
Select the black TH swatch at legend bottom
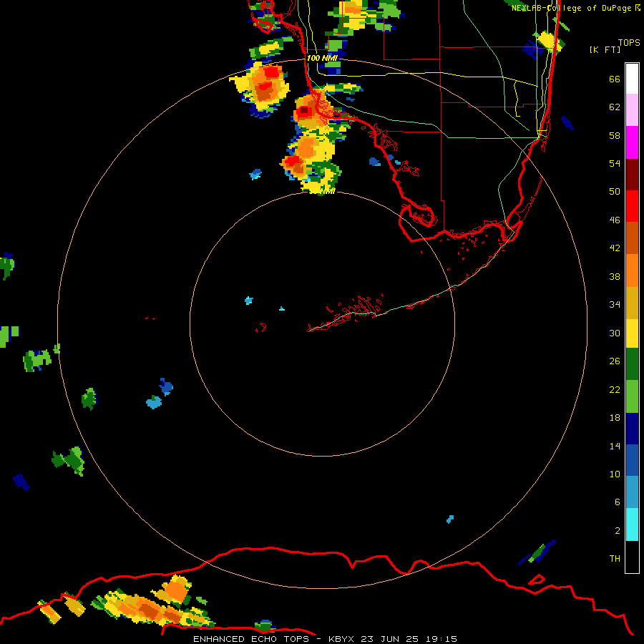click(x=632, y=557)
